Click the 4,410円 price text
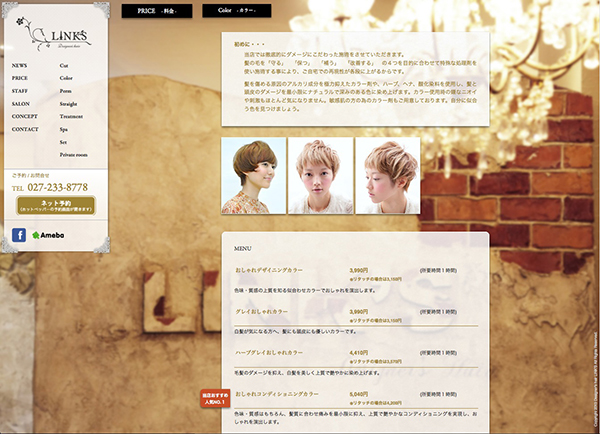This screenshot has height=434, width=600. (359, 352)
